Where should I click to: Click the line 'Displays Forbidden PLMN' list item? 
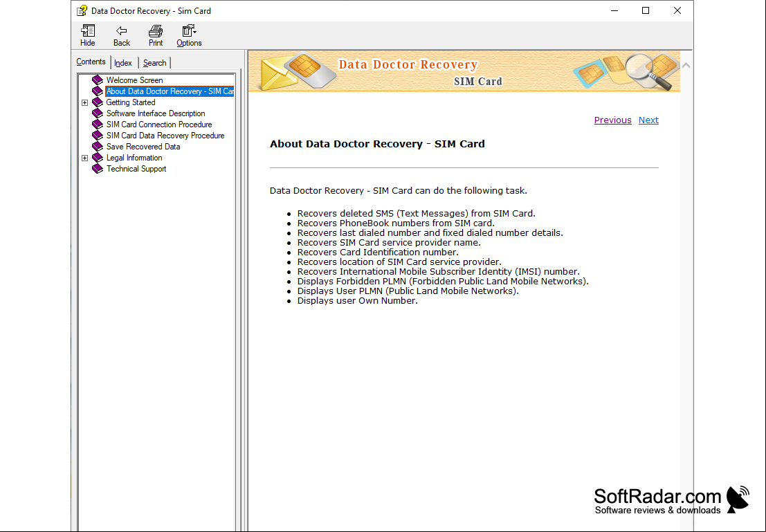click(443, 282)
